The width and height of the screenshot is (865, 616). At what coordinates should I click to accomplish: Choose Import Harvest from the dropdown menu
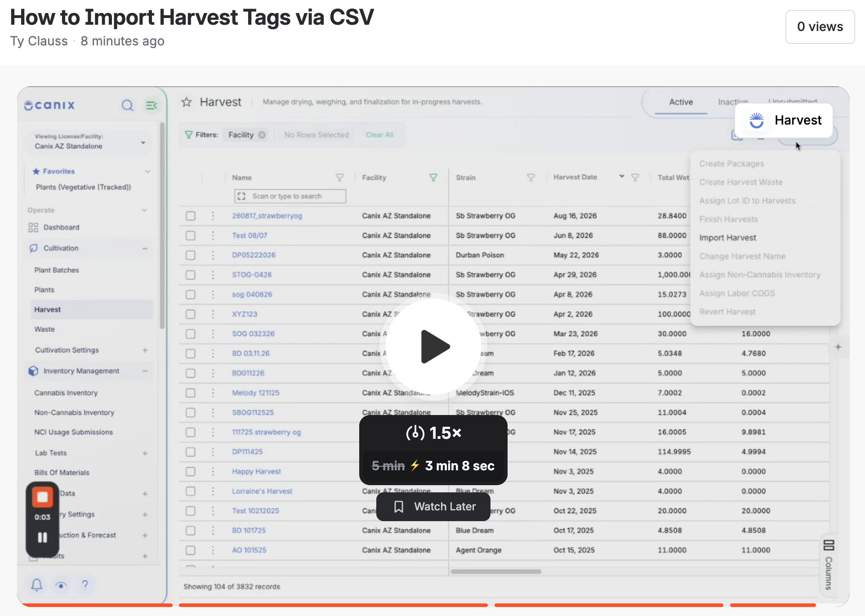coord(727,238)
